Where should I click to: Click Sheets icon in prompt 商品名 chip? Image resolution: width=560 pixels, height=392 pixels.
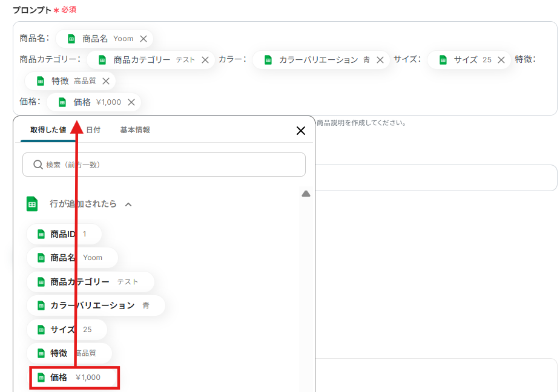point(71,39)
